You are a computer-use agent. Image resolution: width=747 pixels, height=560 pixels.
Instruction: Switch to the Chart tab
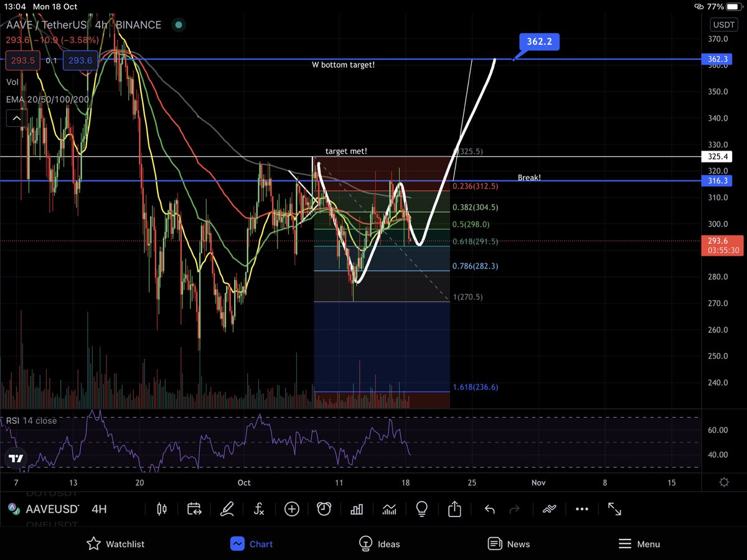point(251,544)
